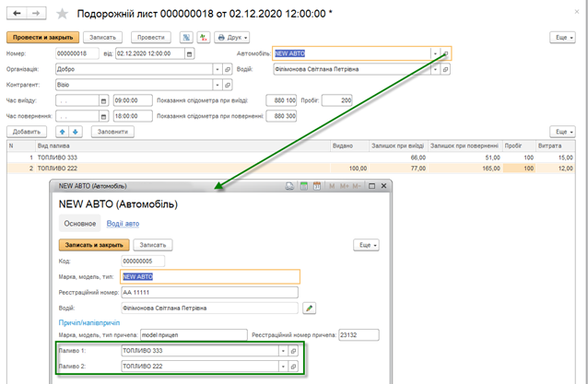Move fuel row down with arrow
Viewport: 588px width, 384px height.
[x=76, y=132]
